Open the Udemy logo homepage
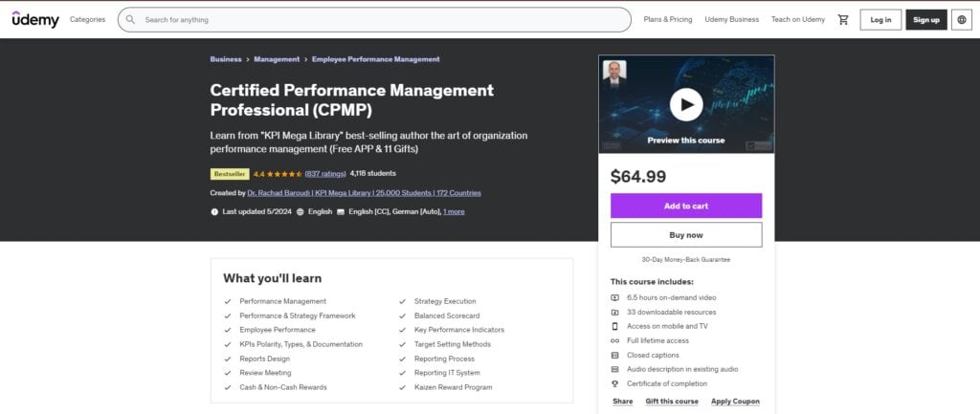This screenshot has height=414, width=980. (35, 19)
